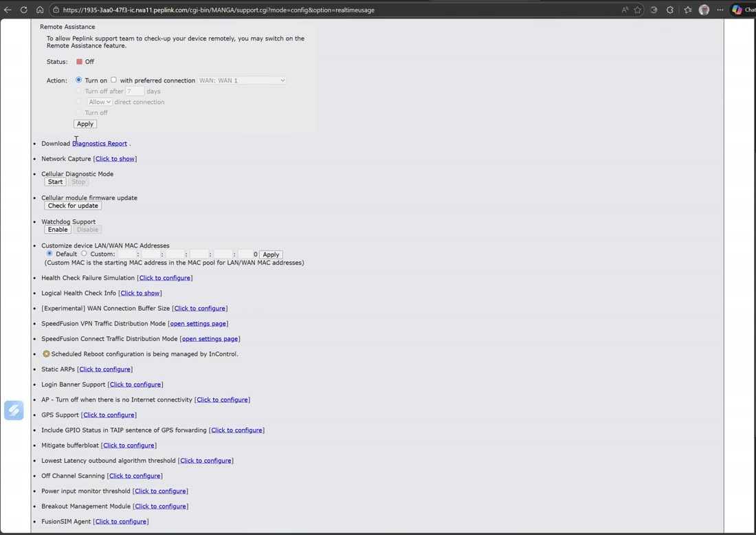
Task: Configure Lowest Latency outbound algorithm threshold
Action: click(205, 461)
